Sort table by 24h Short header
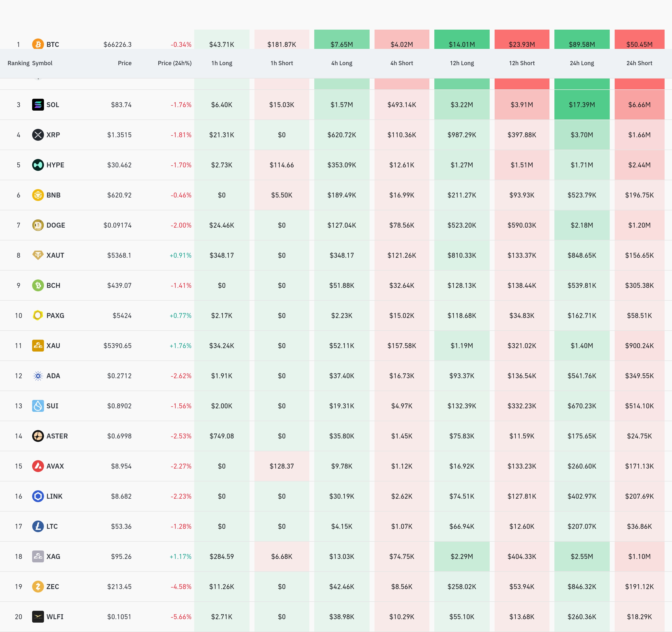Screen dimensions: 672x632 [639, 63]
